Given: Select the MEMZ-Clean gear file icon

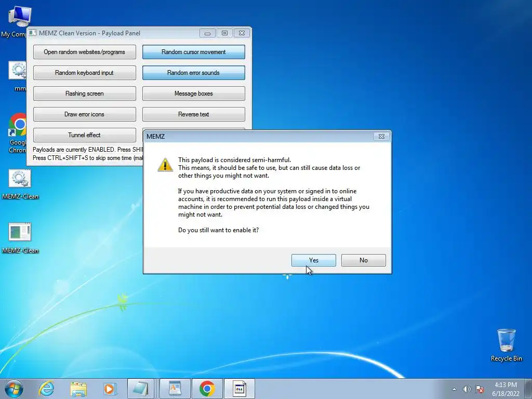Looking at the screenshot, I should (20, 184).
